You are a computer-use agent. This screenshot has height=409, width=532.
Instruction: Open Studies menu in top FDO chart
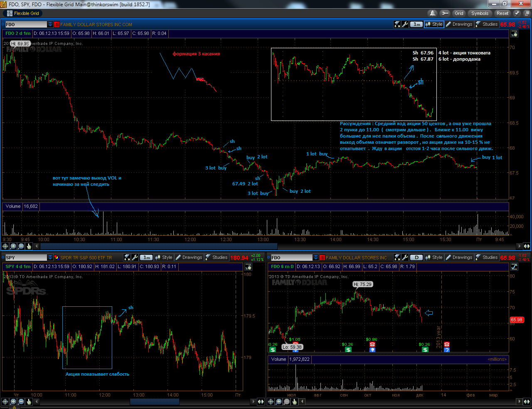486,25
